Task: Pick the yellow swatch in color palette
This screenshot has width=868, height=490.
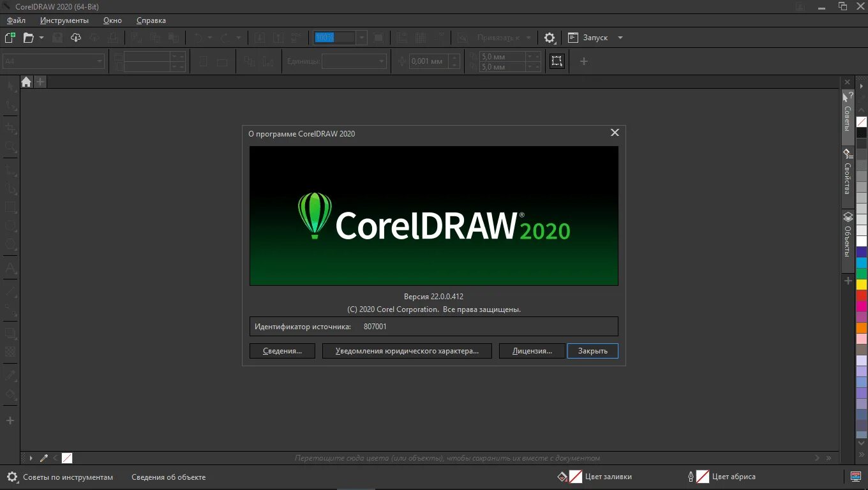Action: (862, 285)
